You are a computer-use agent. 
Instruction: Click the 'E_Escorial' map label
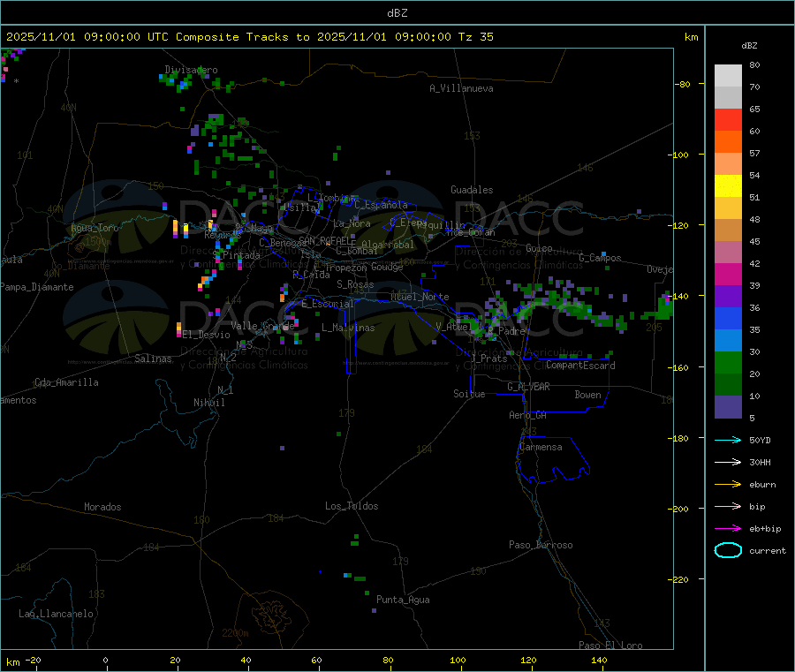tap(328, 304)
